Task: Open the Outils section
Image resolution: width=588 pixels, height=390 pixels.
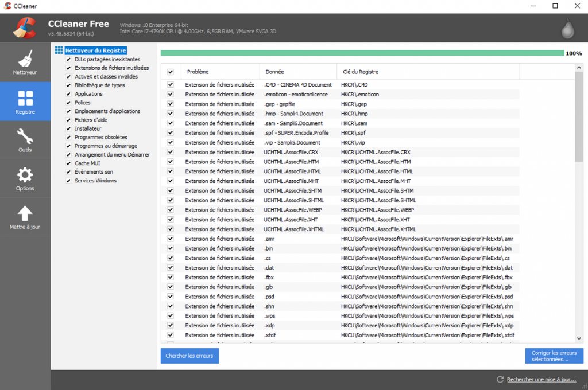Action: pyautogui.click(x=25, y=141)
